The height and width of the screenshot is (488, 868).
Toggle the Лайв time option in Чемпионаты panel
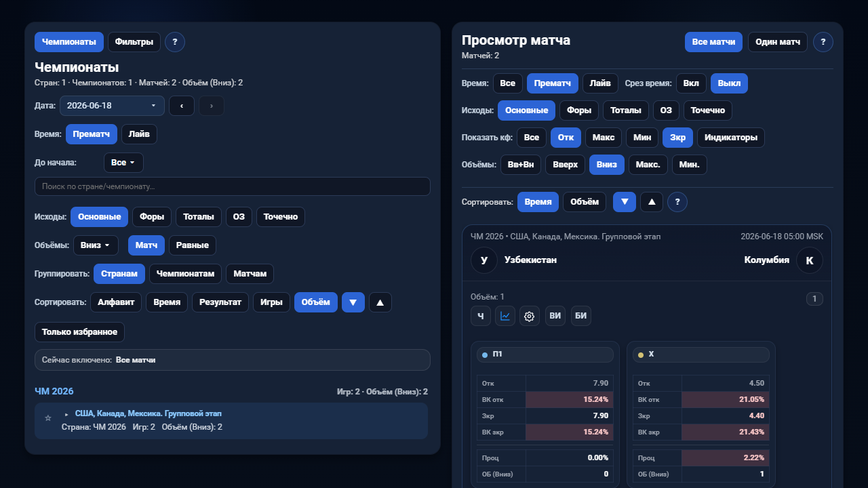coord(139,134)
